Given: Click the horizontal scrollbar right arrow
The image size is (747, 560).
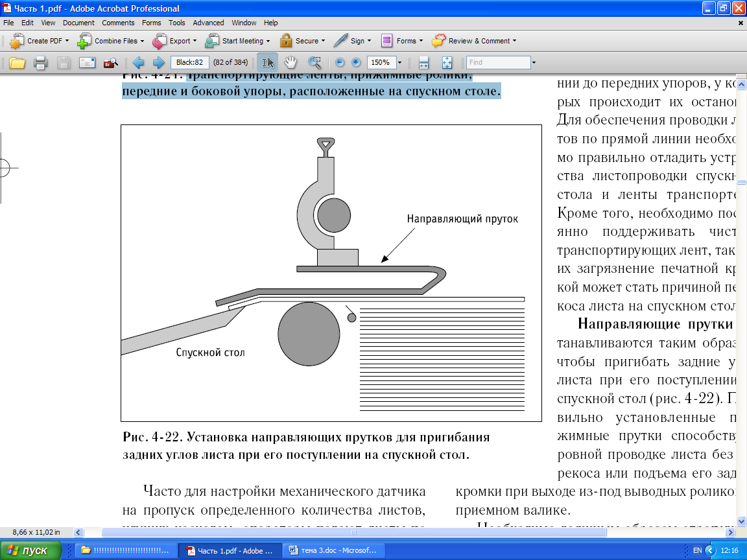Looking at the screenshot, I should 730,532.
